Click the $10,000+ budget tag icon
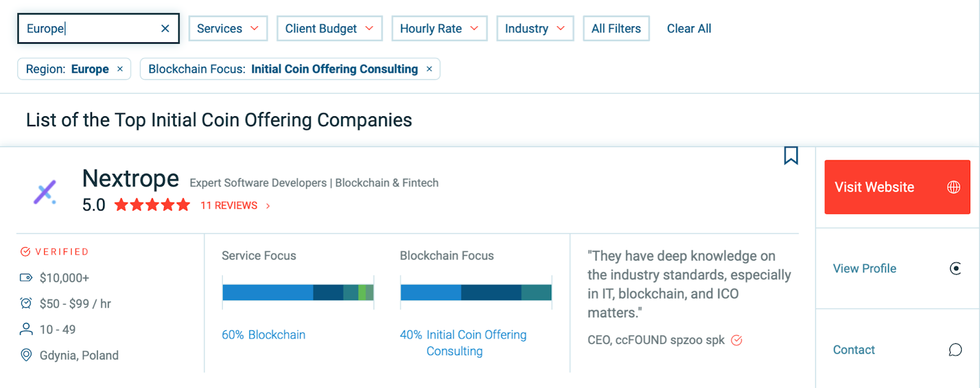The height and width of the screenshot is (388, 980). pyautogui.click(x=26, y=278)
